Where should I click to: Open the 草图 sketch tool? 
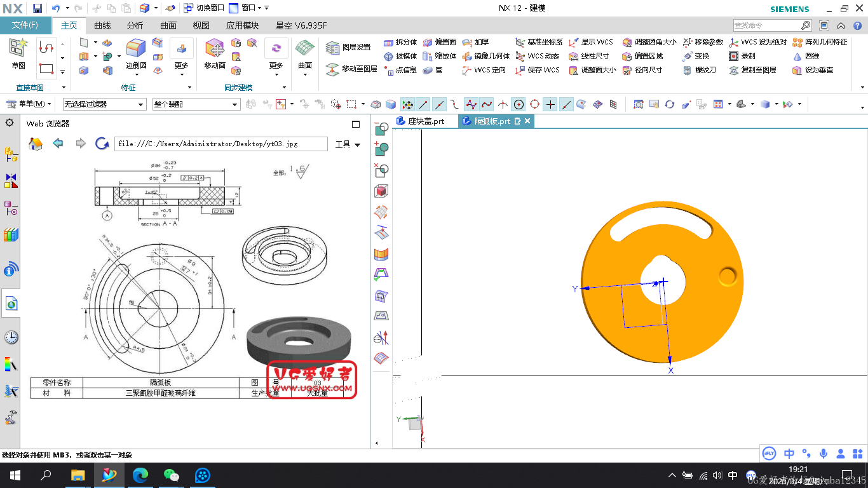click(18, 53)
